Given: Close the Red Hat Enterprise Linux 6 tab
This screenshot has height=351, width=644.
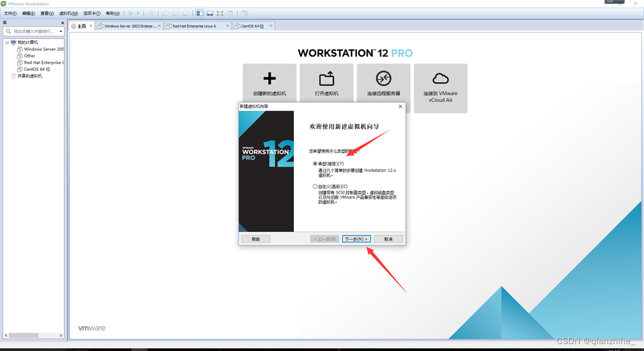Looking at the screenshot, I should [x=228, y=26].
